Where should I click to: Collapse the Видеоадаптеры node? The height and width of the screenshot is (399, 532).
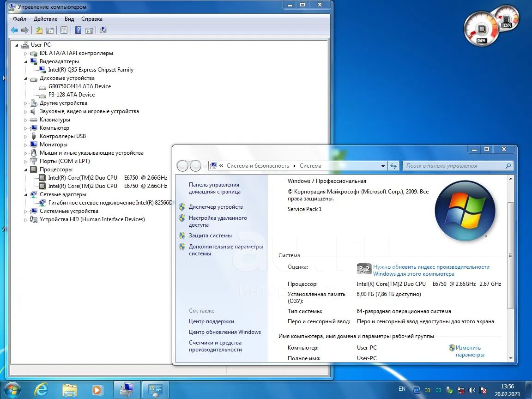(25, 62)
